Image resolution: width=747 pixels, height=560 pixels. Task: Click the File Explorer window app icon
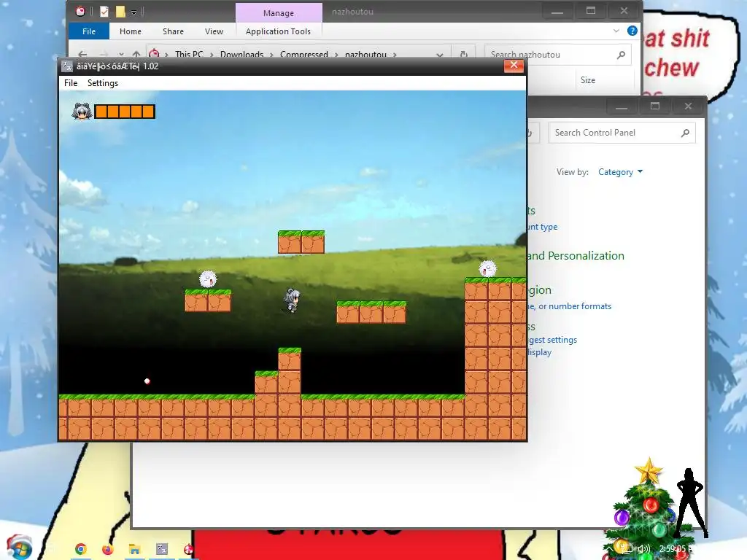tap(80, 12)
